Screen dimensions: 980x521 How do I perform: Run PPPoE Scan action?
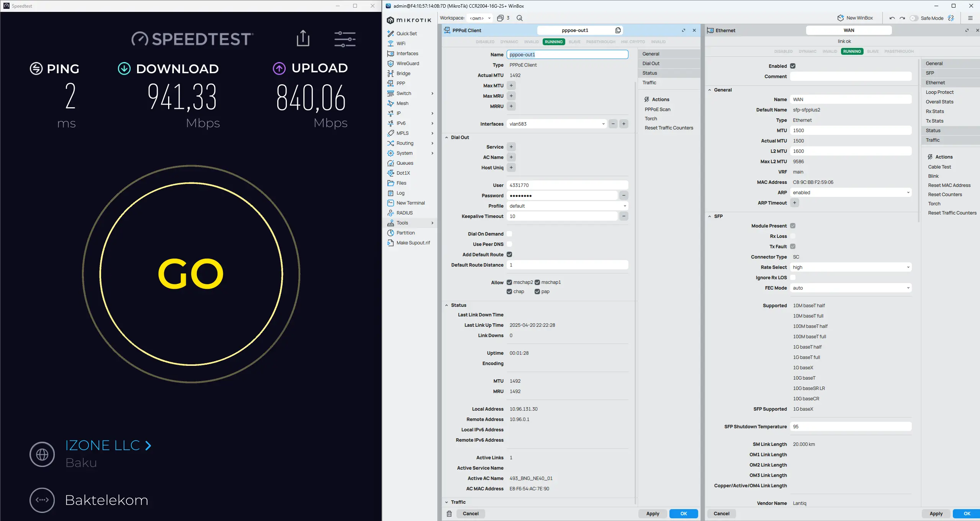coord(657,109)
